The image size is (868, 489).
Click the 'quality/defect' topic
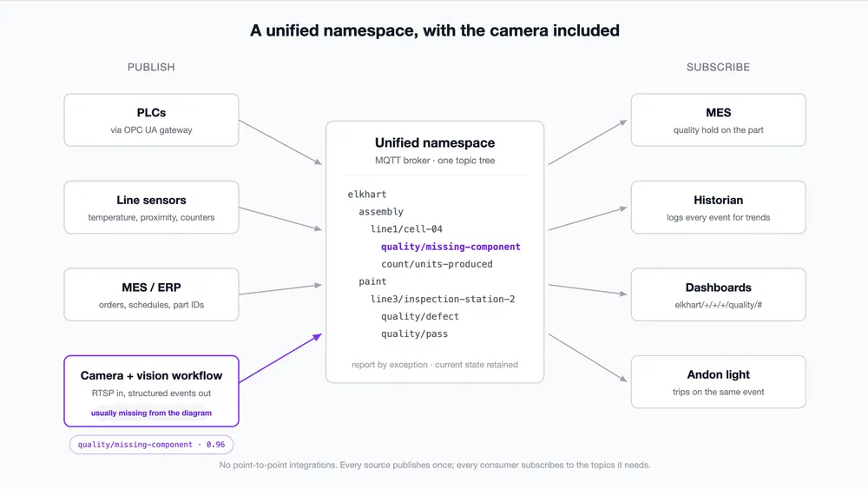point(419,317)
